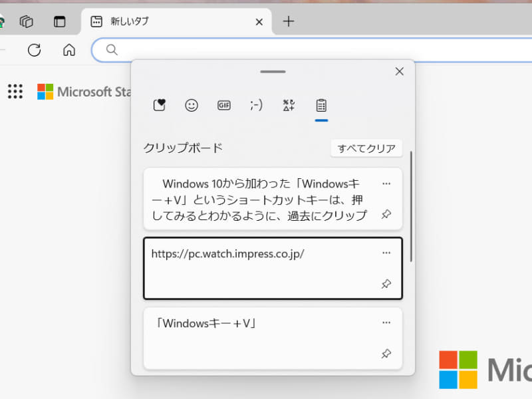Open more options for the URL clipboard item
Viewport: 532px width, 399px height.
click(386, 253)
